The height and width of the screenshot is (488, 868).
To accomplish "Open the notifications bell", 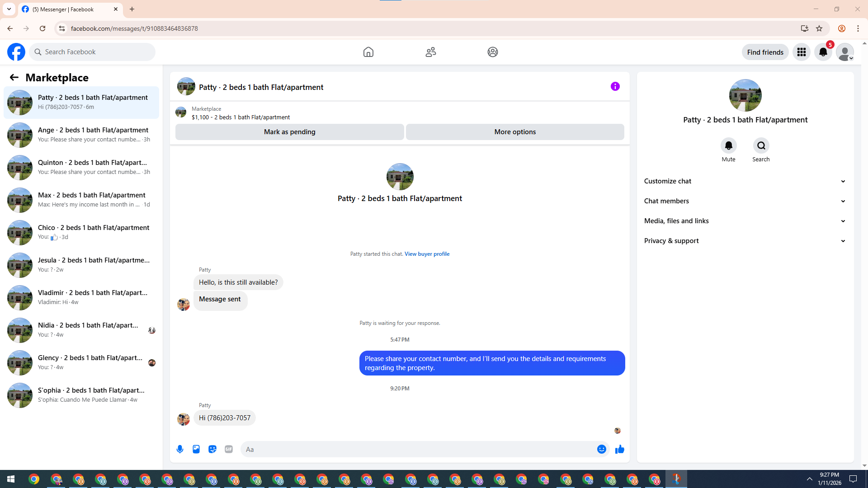I will click(x=823, y=52).
